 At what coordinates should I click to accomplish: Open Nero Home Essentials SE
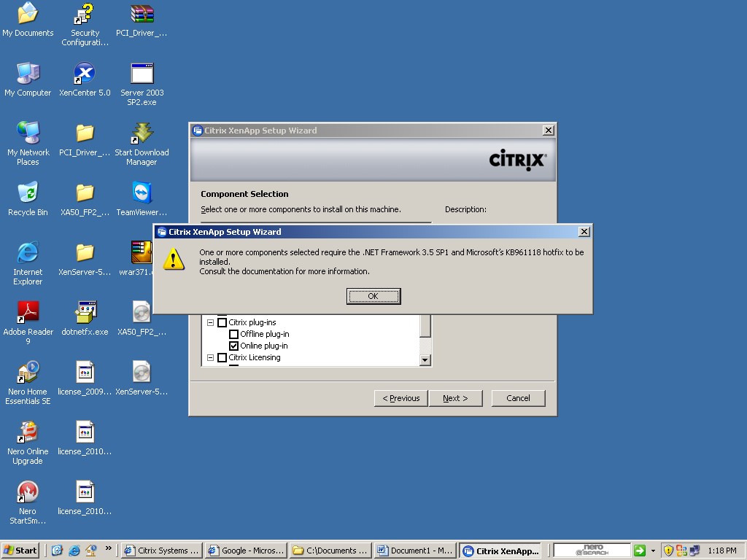pos(27,372)
